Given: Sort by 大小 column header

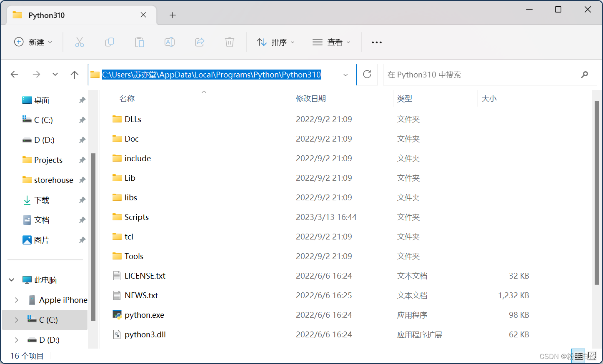Looking at the screenshot, I should (x=489, y=99).
